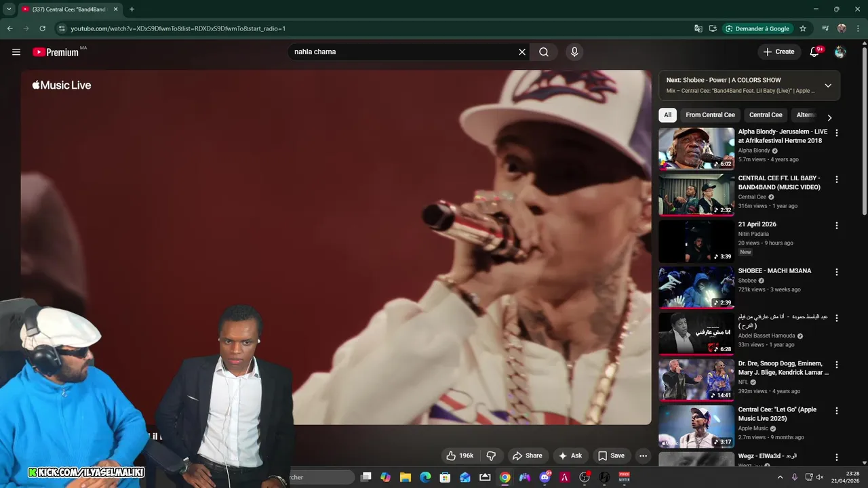This screenshot has height=488, width=868.
Task: Open Task View in taskbar
Action: [x=366, y=477]
